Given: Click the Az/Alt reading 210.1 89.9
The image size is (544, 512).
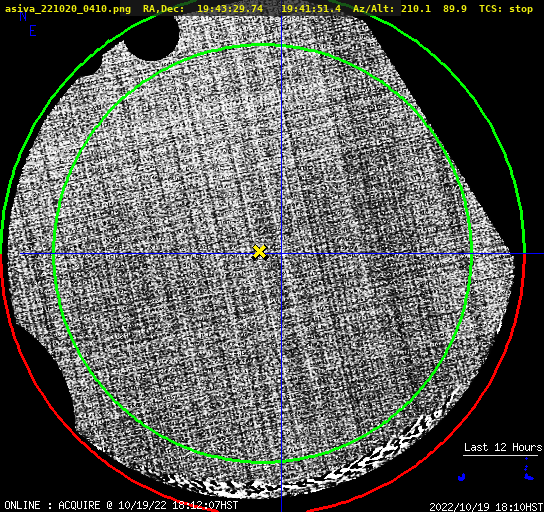Looking at the screenshot, I should [434, 9].
